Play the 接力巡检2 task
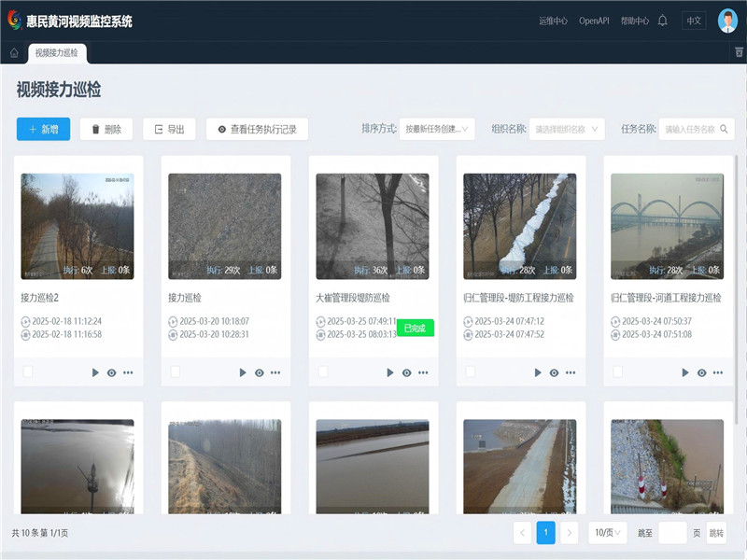747x560 pixels. coord(95,372)
